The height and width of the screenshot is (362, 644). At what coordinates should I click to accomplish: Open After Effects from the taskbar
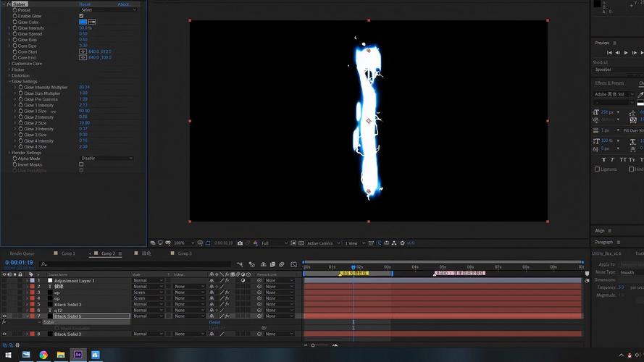tap(78, 355)
